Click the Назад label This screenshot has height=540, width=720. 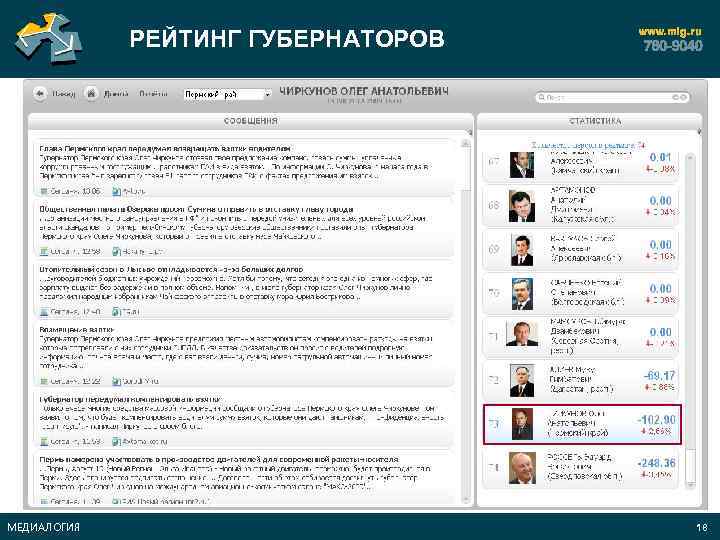point(63,94)
